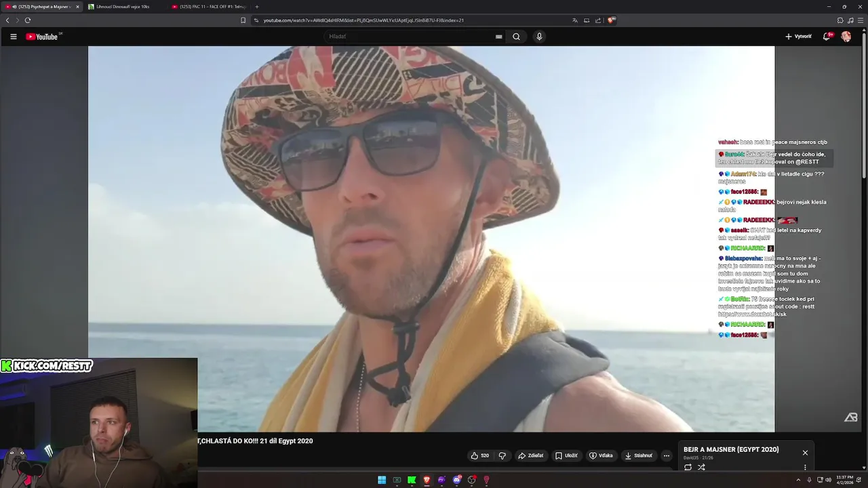The height and width of the screenshot is (488, 868).
Task: Click the magnifier search button
Action: point(516,37)
